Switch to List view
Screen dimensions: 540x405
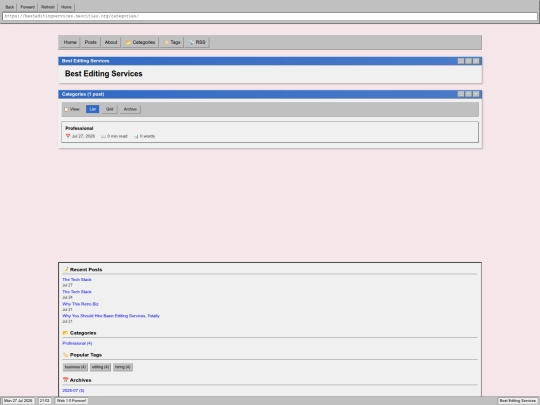93,109
